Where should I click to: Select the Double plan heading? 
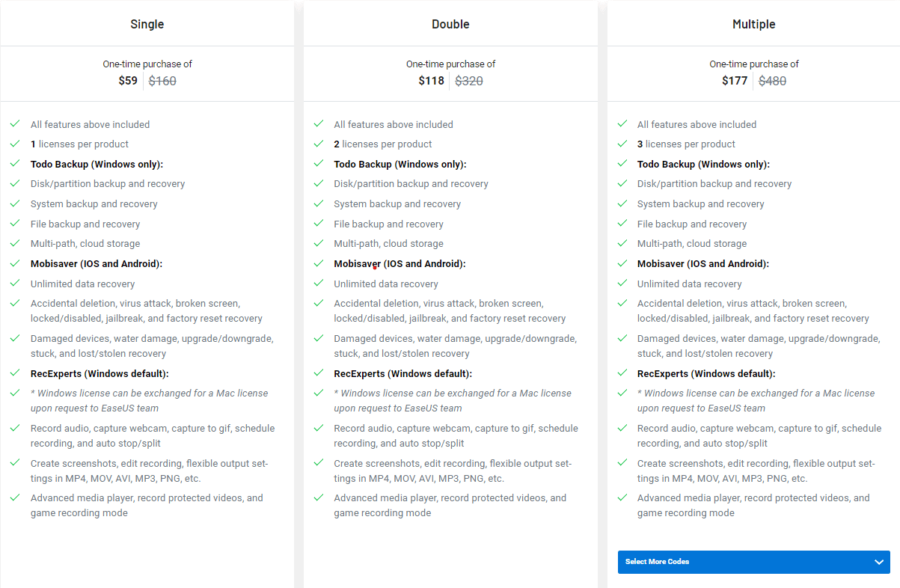(x=450, y=24)
